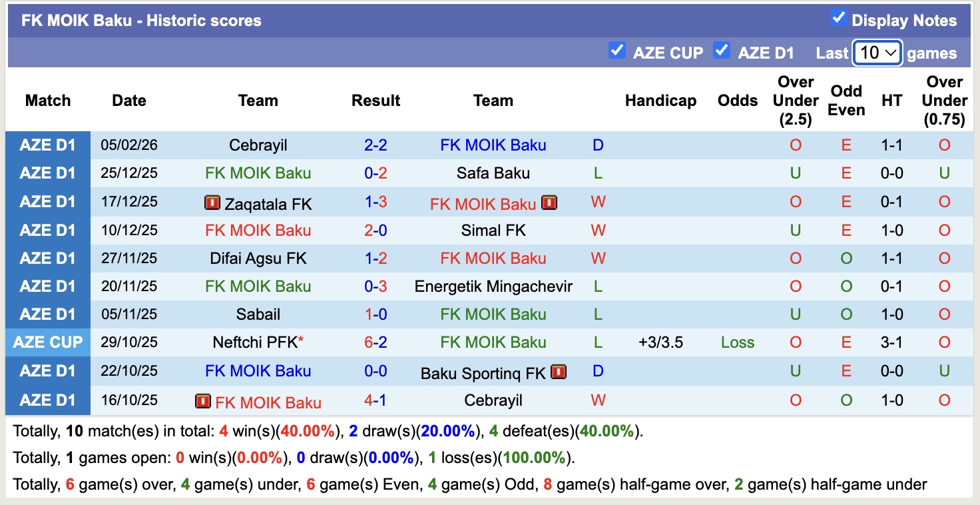Click the AZE D1 label for the 05/02 match

click(x=47, y=145)
